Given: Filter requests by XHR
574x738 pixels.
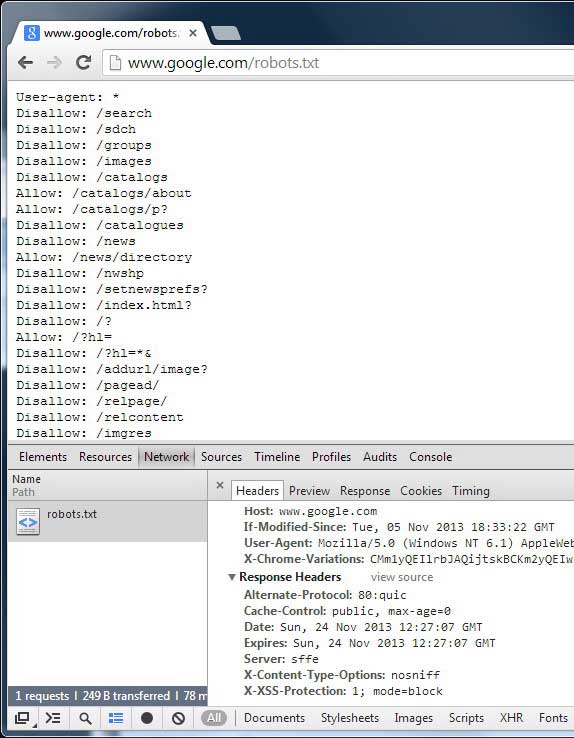Looking at the screenshot, I should click(511, 718).
